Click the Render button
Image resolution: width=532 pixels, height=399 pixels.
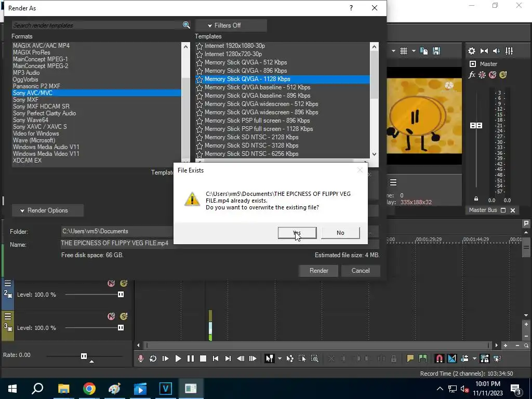click(318, 270)
